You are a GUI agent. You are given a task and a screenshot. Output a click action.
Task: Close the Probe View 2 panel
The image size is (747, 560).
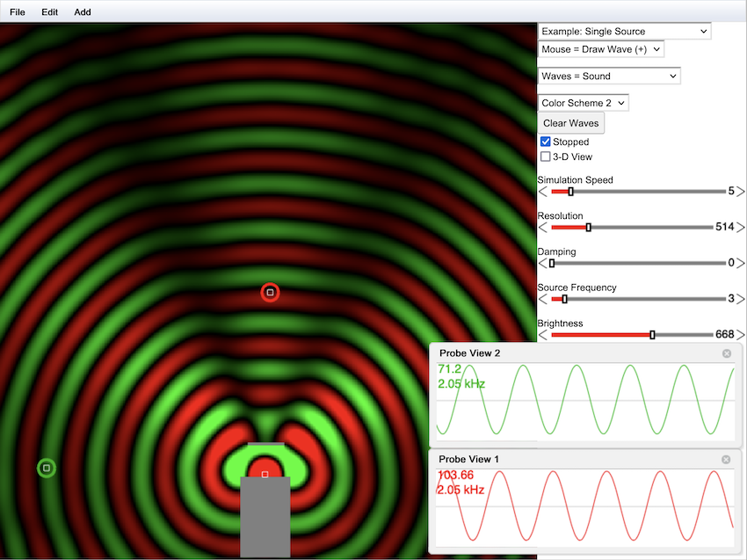point(727,353)
